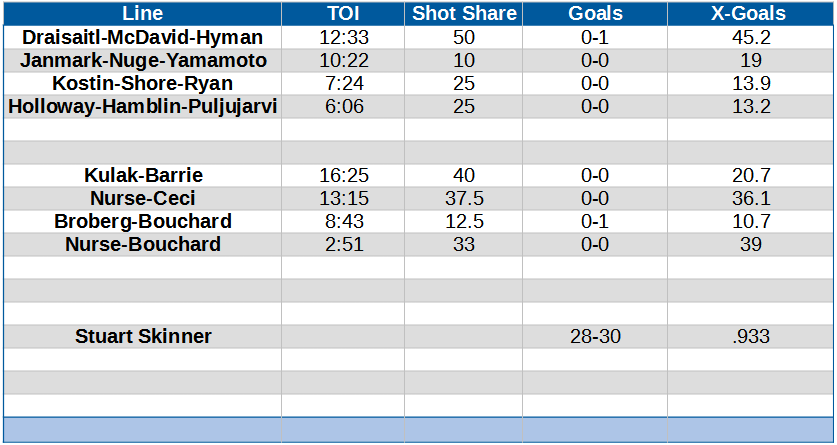
Task: Click the Janmark-Nuge-Yamamoto cell
Action: 143,60
